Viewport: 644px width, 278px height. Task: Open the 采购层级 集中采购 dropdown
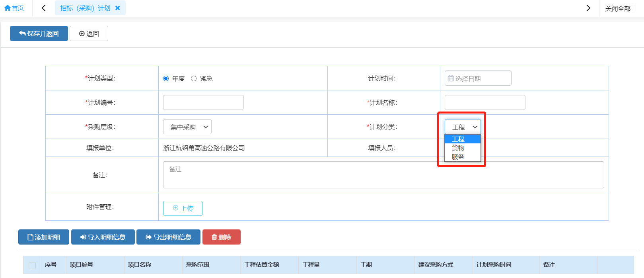pyautogui.click(x=187, y=127)
